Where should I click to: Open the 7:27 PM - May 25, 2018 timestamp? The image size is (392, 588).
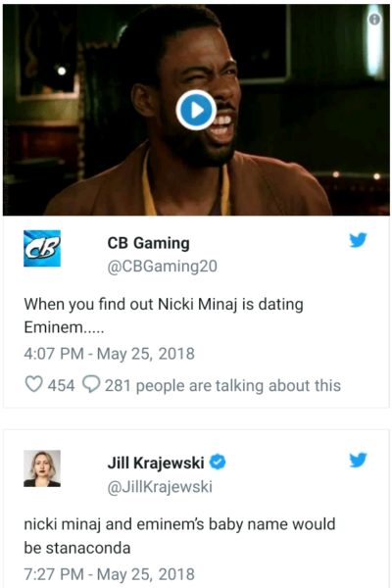109,574
